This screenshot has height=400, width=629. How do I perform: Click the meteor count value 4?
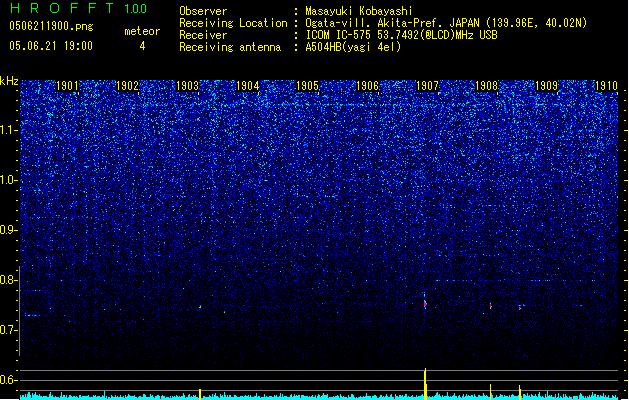pyautogui.click(x=142, y=46)
